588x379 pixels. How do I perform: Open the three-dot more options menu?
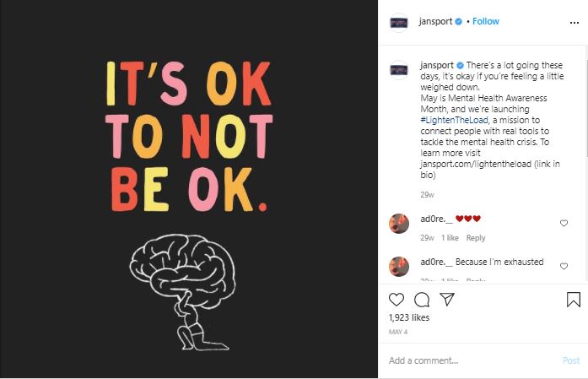tap(575, 23)
